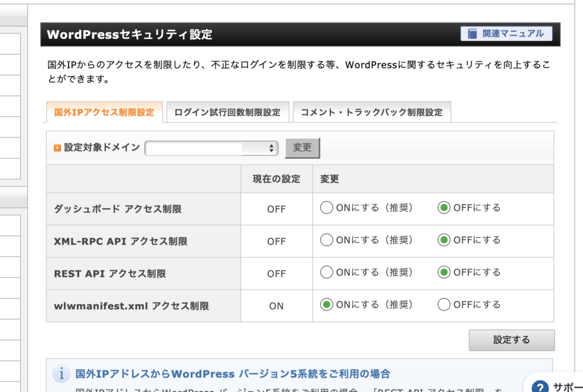Viewport: 583px width, 392px height.
Task: Click the book icon beside 関連マニュアル
Action: (x=472, y=34)
